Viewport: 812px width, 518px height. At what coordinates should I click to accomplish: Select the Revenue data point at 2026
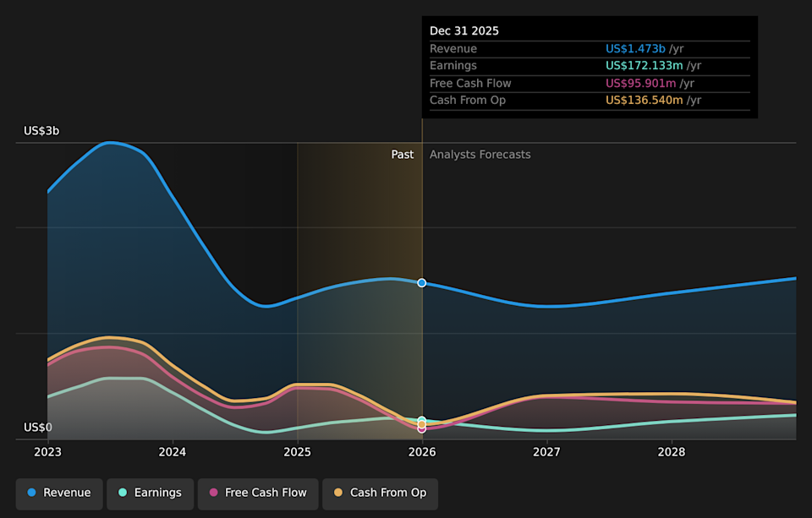click(422, 282)
